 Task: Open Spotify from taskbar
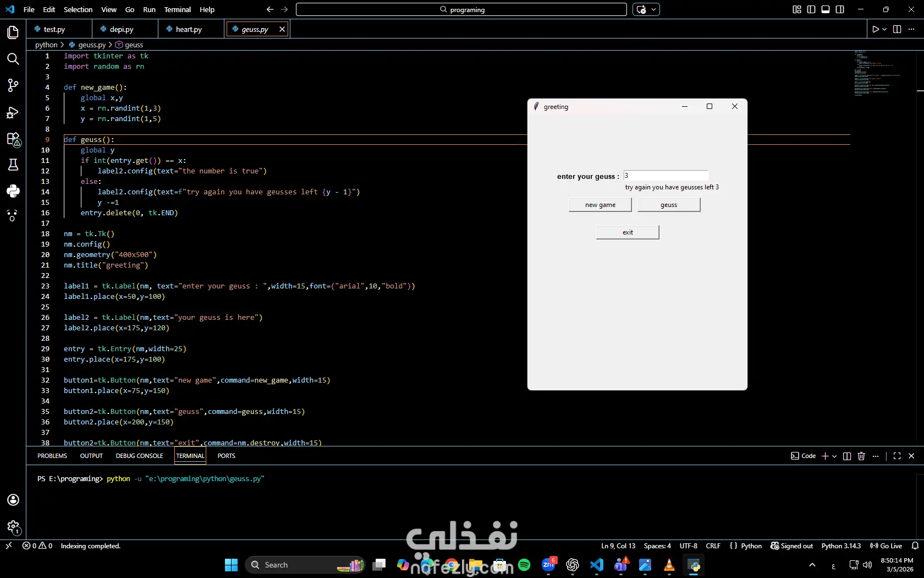click(x=524, y=565)
